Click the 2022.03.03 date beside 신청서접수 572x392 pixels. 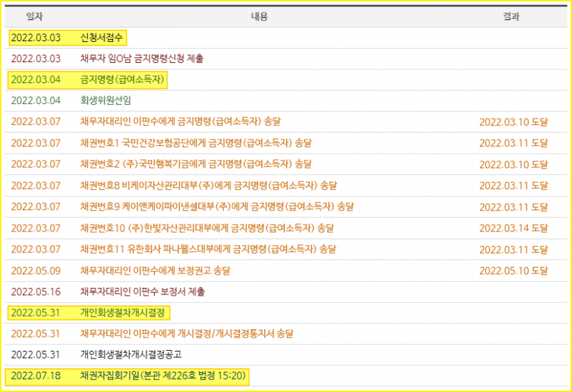pyautogui.click(x=36, y=38)
